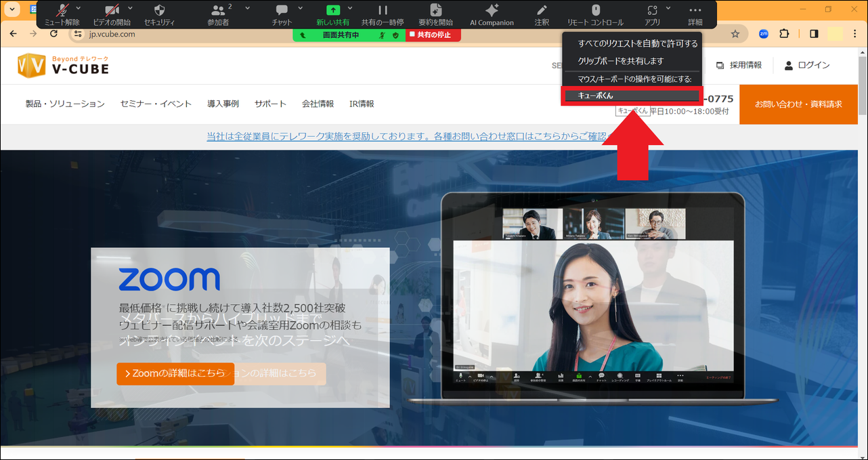This screenshot has width=868, height=460.
Task: Stop sharing with 共有の停止 button
Action: 433,35
